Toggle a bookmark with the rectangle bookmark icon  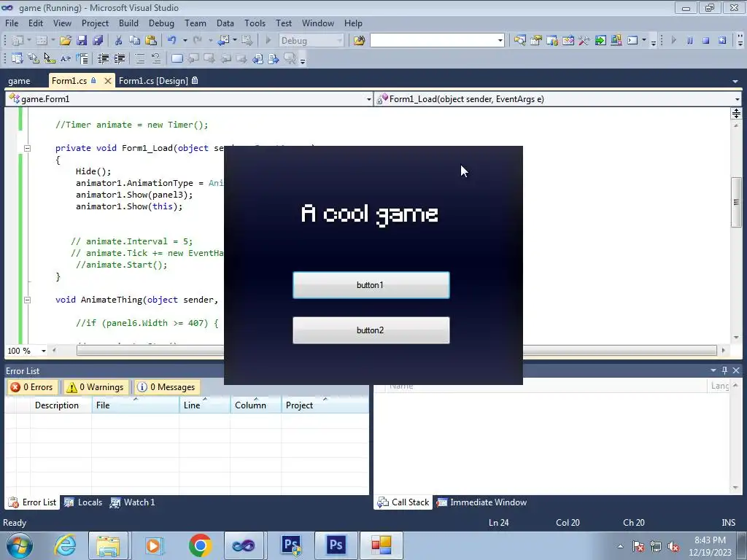point(177,58)
